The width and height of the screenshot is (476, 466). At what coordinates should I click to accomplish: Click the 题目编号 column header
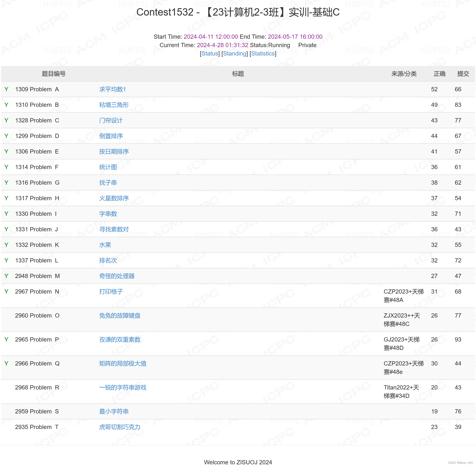coord(54,74)
